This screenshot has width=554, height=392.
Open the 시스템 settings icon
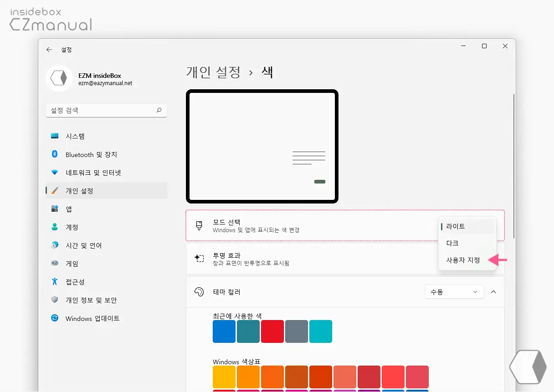click(55, 136)
